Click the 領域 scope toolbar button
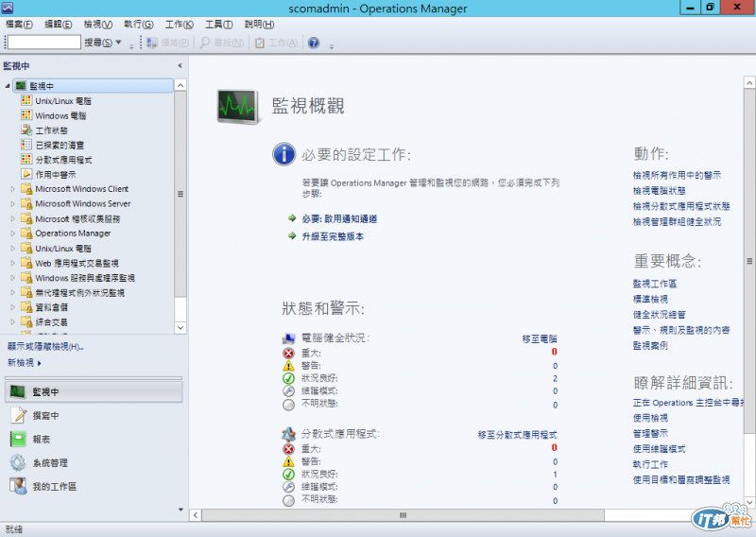The height and width of the screenshot is (537, 756). tap(167, 43)
